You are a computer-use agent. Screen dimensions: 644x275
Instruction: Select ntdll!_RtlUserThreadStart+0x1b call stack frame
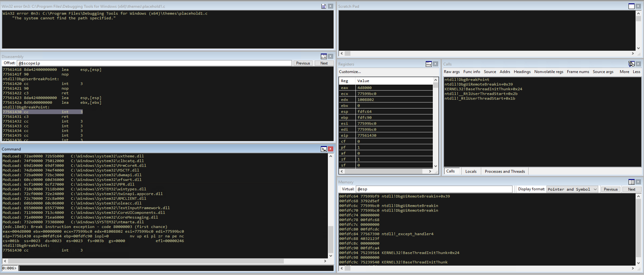point(480,98)
